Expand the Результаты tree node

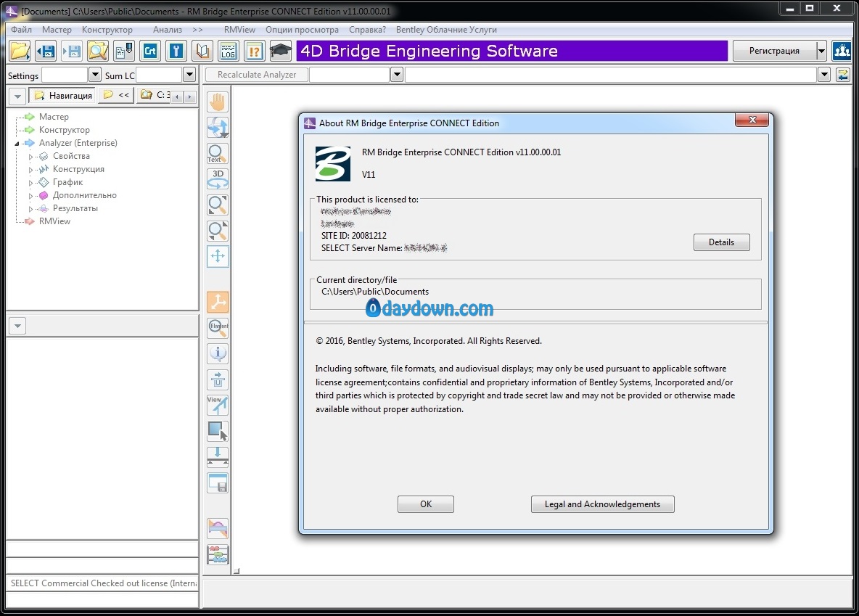30,209
